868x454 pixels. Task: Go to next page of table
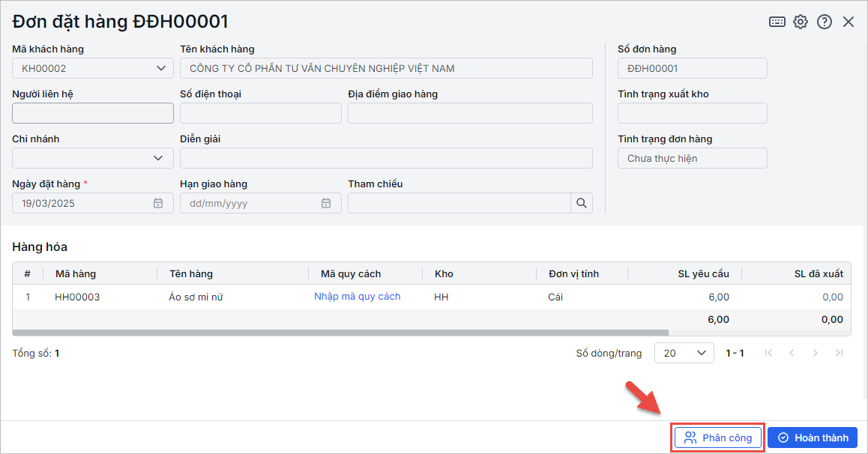point(815,353)
